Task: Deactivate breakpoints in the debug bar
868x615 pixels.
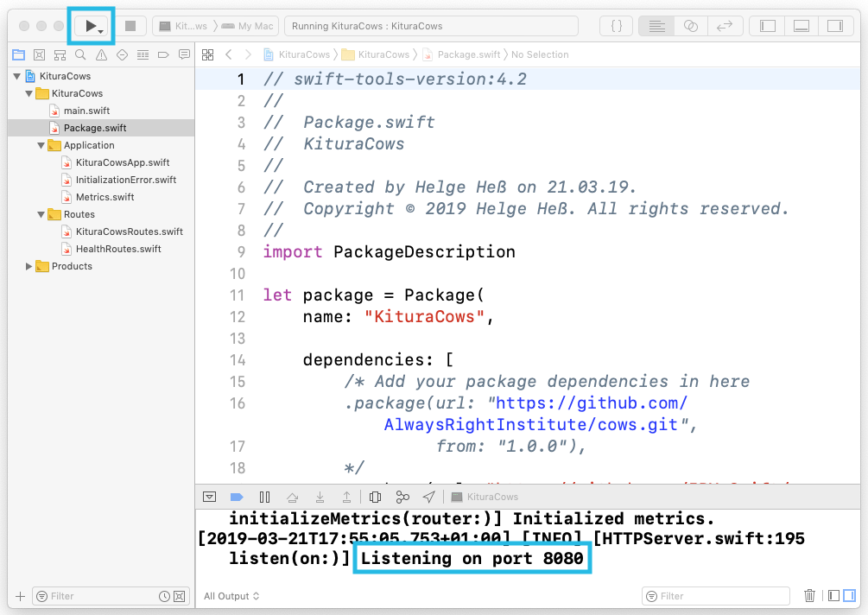Action: click(x=237, y=497)
